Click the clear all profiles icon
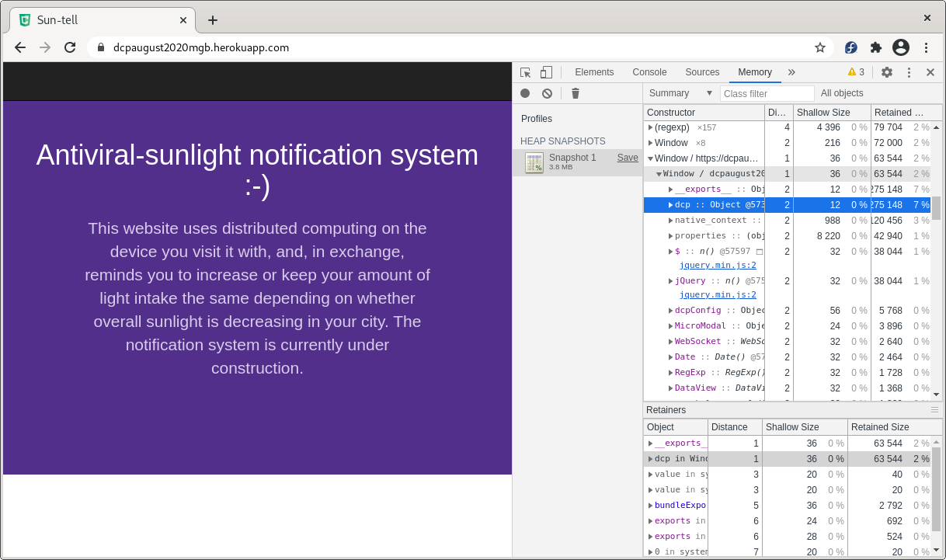Screen dimensions: 946x560 547,93
